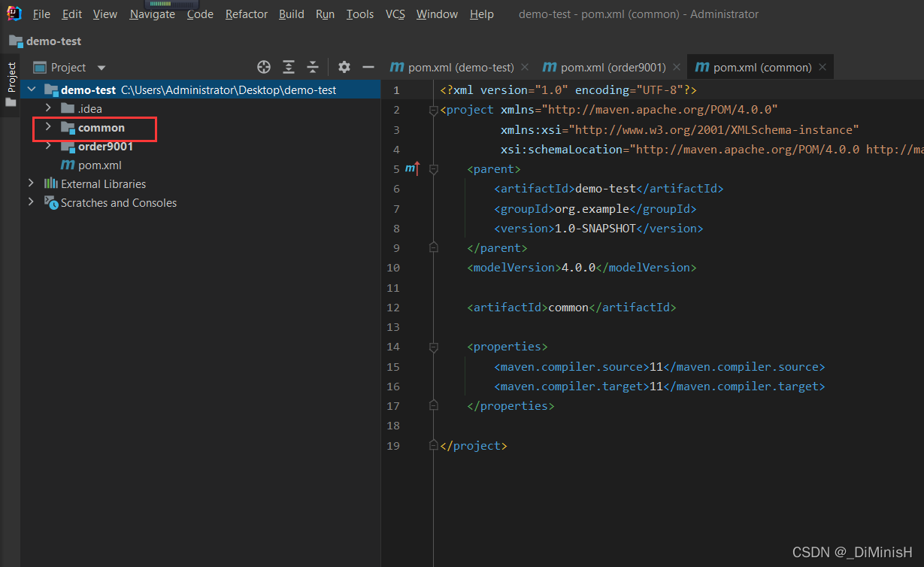924x567 pixels.
Task: Click the External Libraries icon
Action: [x=51, y=183]
